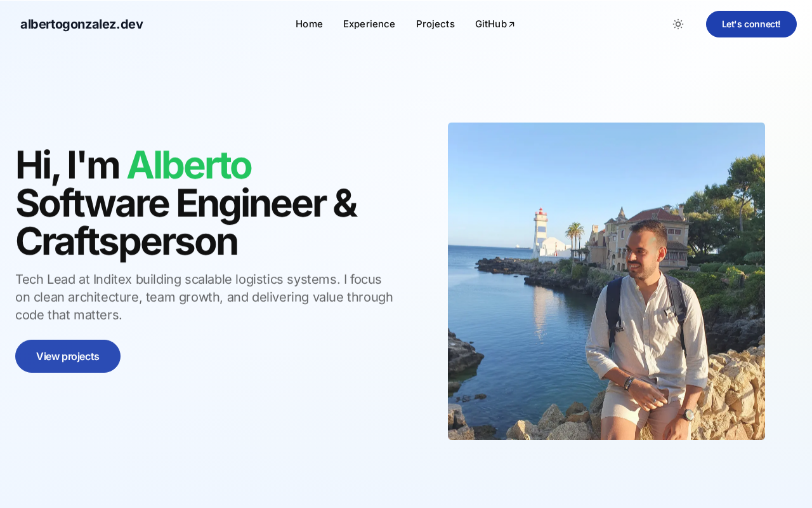The width and height of the screenshot is (812, 508).
Task: Go to the Home nav item
Action: point(309,24)
